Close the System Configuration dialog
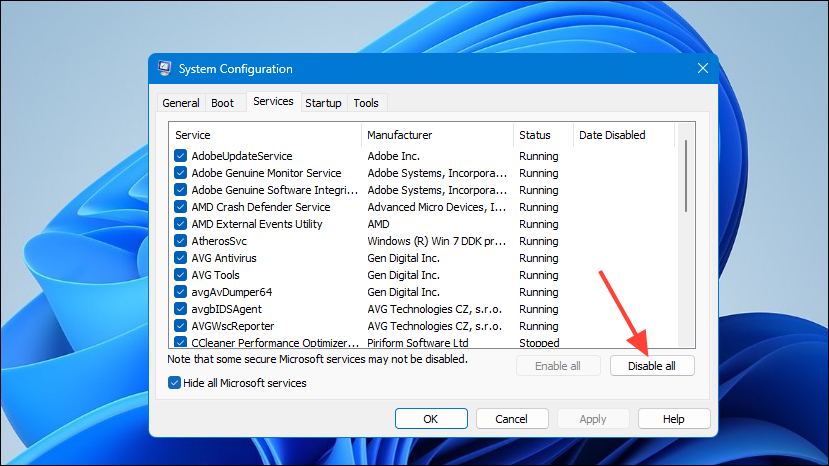 coord(703,68)
